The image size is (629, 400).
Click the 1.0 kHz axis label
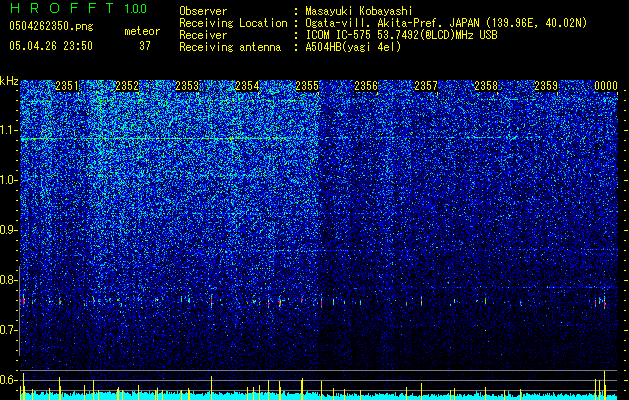click(x=8, y=180)
